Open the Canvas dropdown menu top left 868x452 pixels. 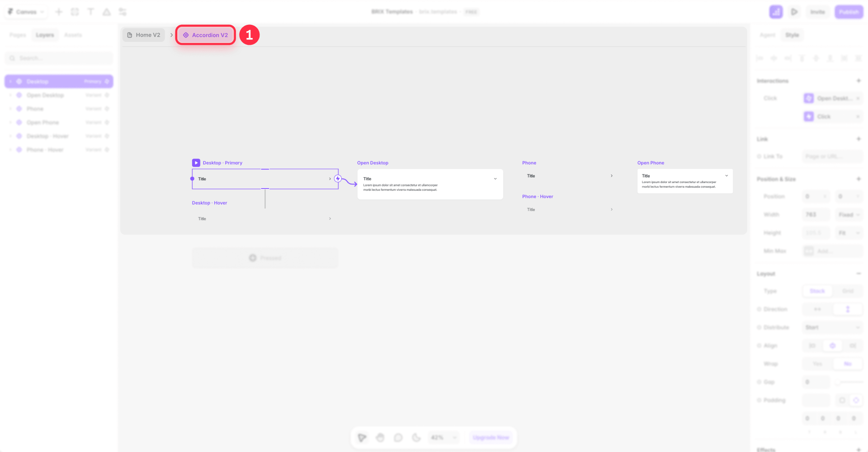(26, 12)
